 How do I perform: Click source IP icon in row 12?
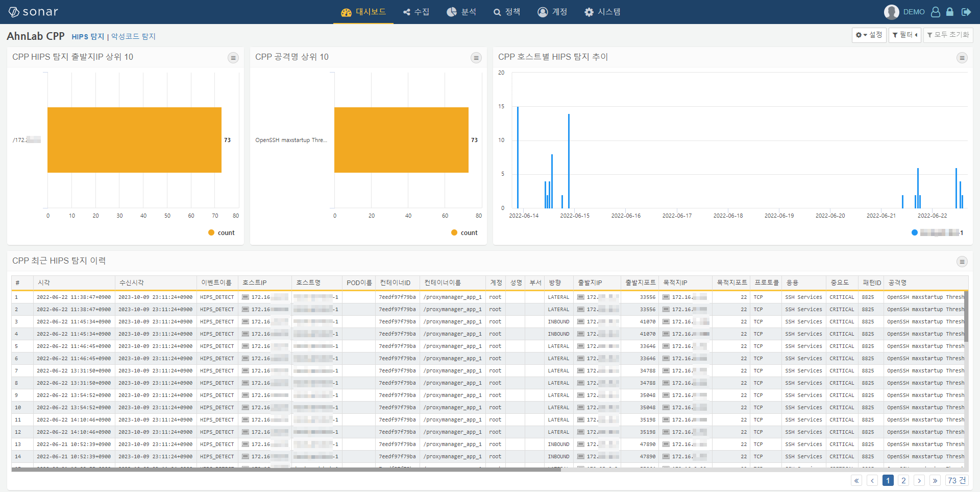coord(581,432)
